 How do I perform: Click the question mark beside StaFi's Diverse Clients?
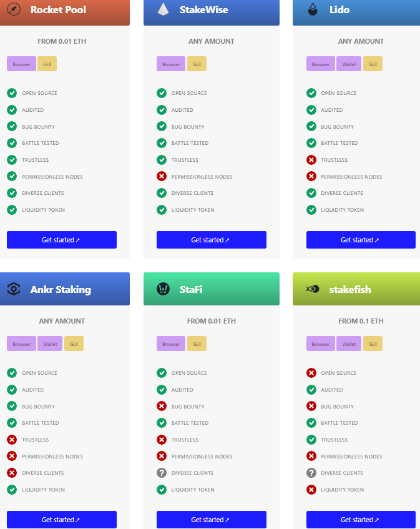[161, 473]
